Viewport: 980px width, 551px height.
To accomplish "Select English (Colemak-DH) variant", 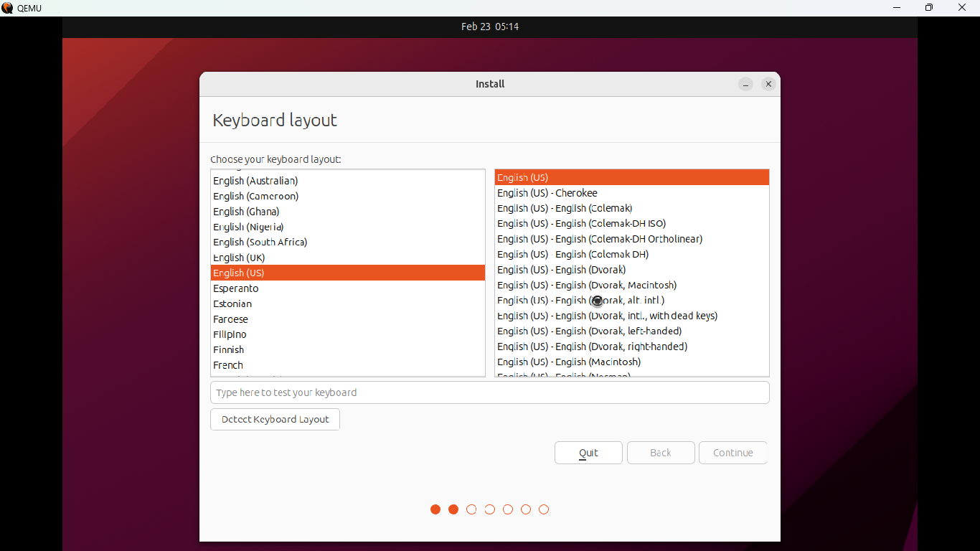I will click(x=632, y=254).
